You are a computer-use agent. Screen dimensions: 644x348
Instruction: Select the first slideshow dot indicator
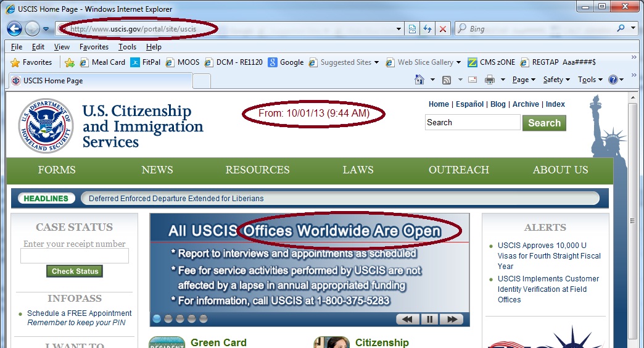[x=157, y=318]
